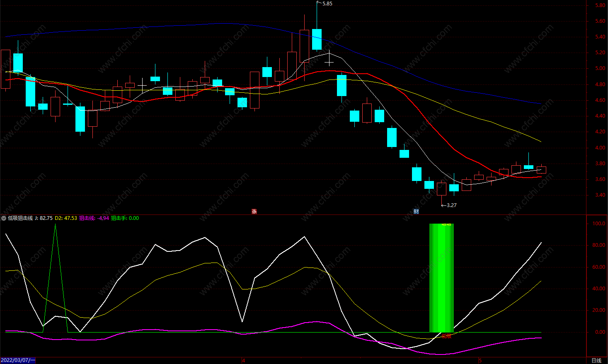Select the 低吸狙击线 indicator name

tap(20, 218)
